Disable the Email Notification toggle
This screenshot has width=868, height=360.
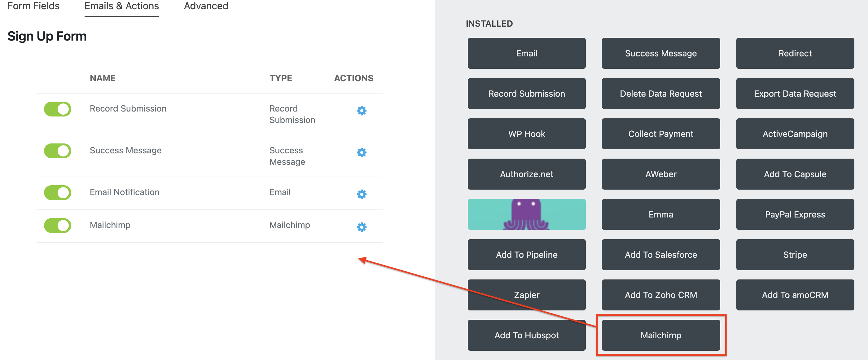tap(57, 192)
